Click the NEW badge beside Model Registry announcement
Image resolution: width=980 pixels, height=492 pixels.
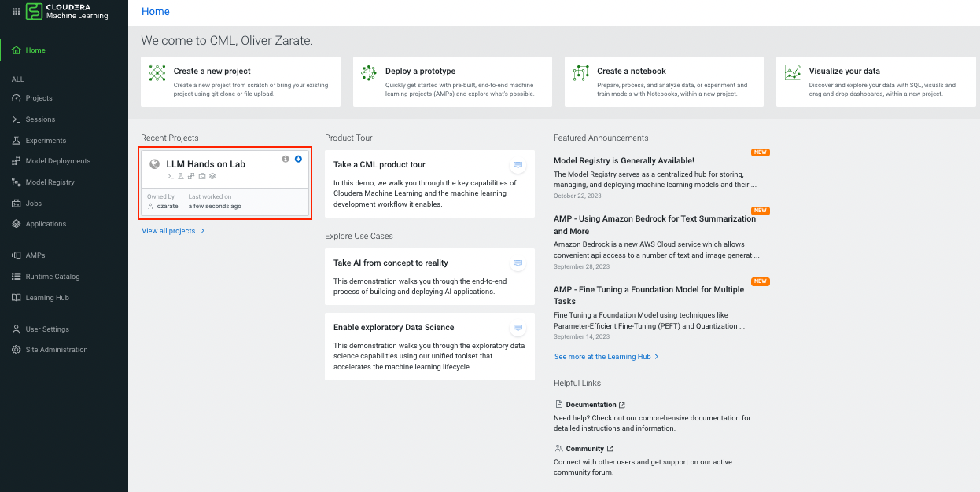point(761,152)
